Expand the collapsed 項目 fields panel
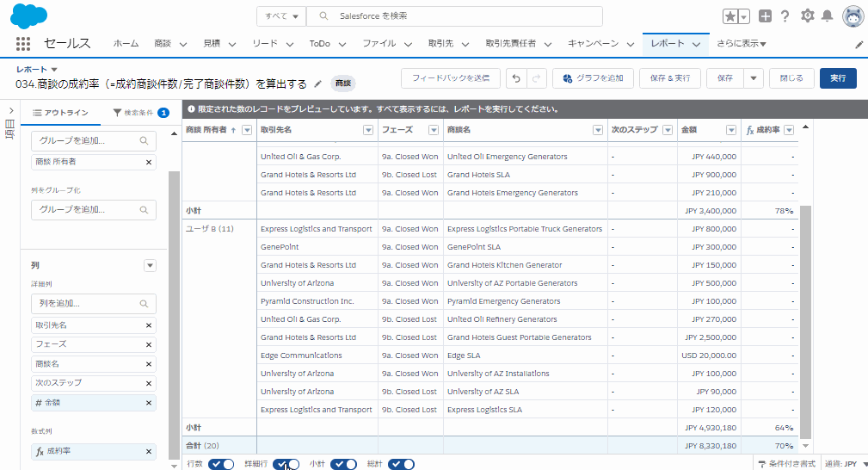Image resolution: width=868 pixels, height=470 pixels. pyautogui.click(x=10, y=111)
